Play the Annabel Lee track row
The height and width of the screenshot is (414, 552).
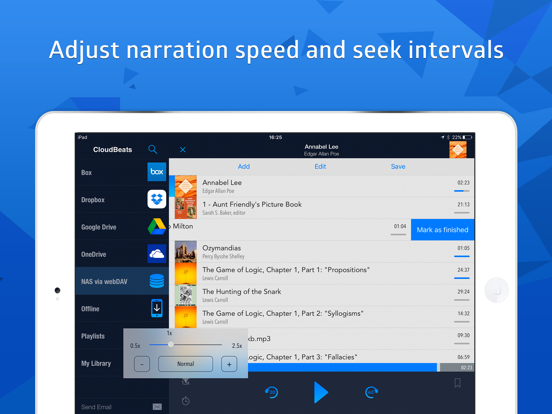click(x=321, y=186)
